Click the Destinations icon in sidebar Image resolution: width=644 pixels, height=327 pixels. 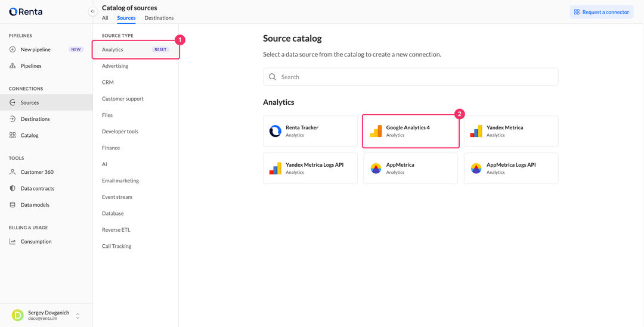13,119
